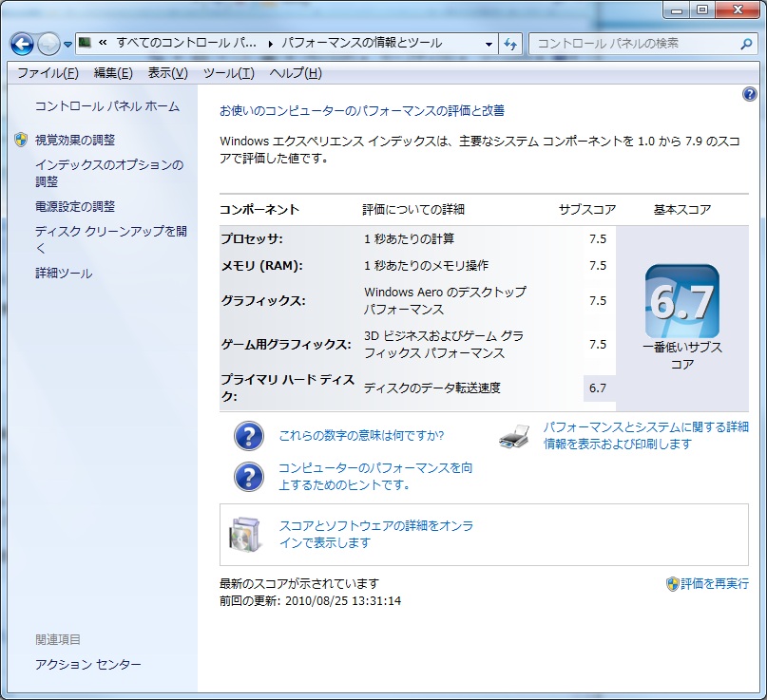Screen dimensions: 767x700
Task: Click the 一番低いサブスコア caption
Action: click(681, 355)
